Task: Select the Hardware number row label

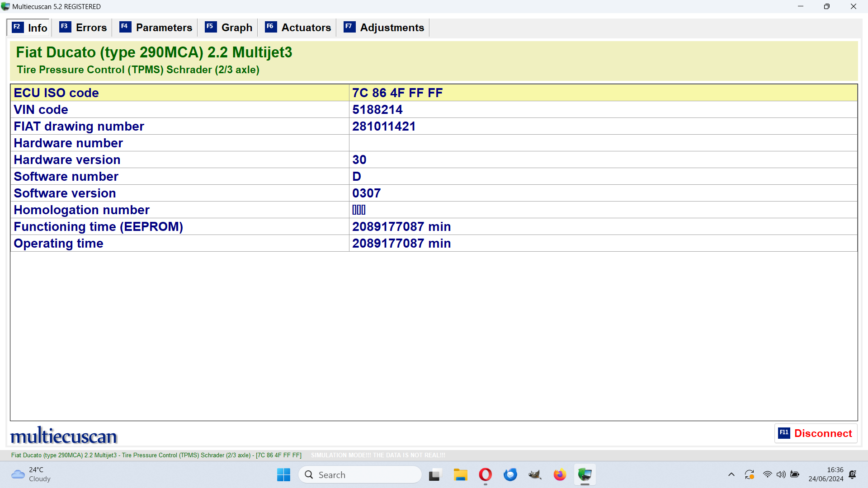Action: coord(68,143)
